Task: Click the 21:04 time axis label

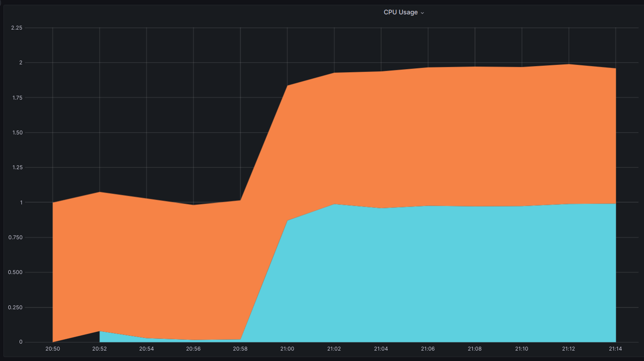Action: (381, 349)
